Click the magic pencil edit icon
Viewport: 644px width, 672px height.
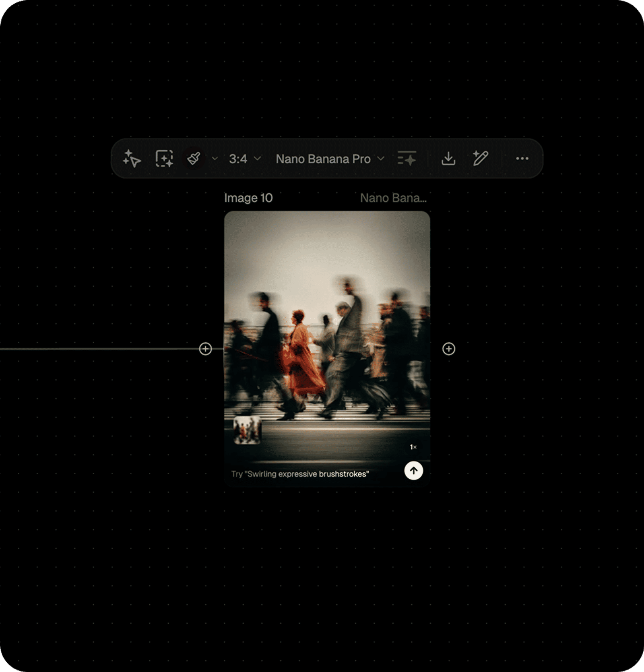(x=481, y=158)
